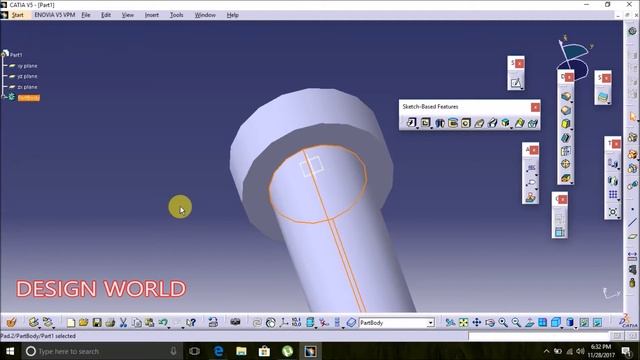Image resolution: width=640 pixels, height=360 pixels.
Task: Open the Capture camera tool
Action: tap(235, 322)
